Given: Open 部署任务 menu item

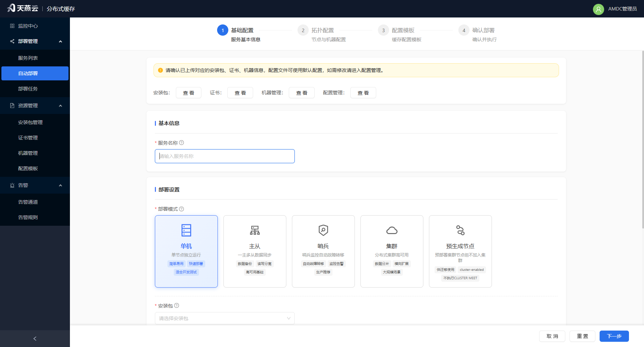Looking at the screenshot, I should coord(35,89).
